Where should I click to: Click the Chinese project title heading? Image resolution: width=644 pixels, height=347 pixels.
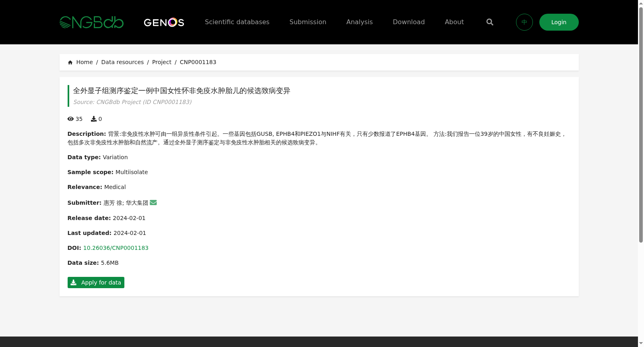[x=182, y=91]
